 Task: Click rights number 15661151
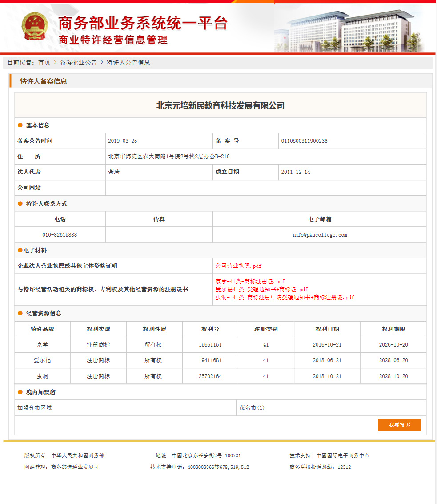(210, 345)
